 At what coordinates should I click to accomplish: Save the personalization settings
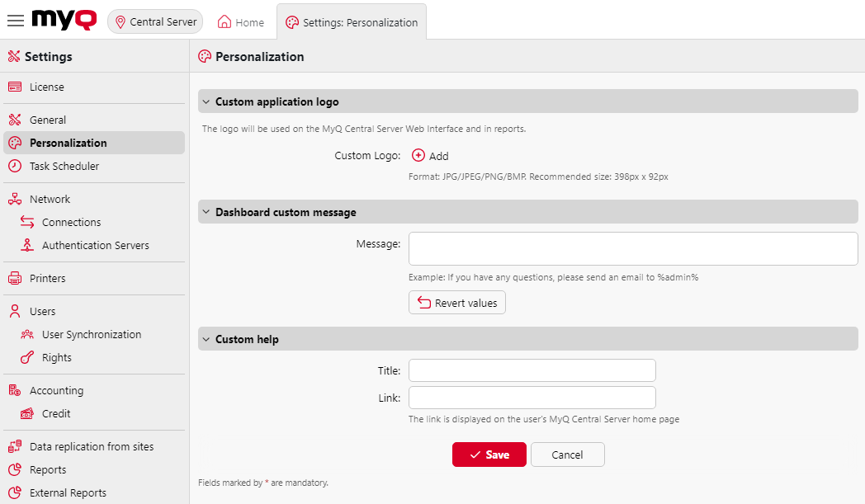pos(489,454)
